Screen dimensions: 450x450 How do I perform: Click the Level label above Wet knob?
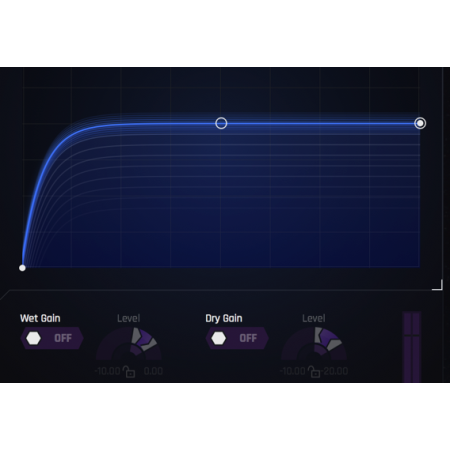point(129,318)
